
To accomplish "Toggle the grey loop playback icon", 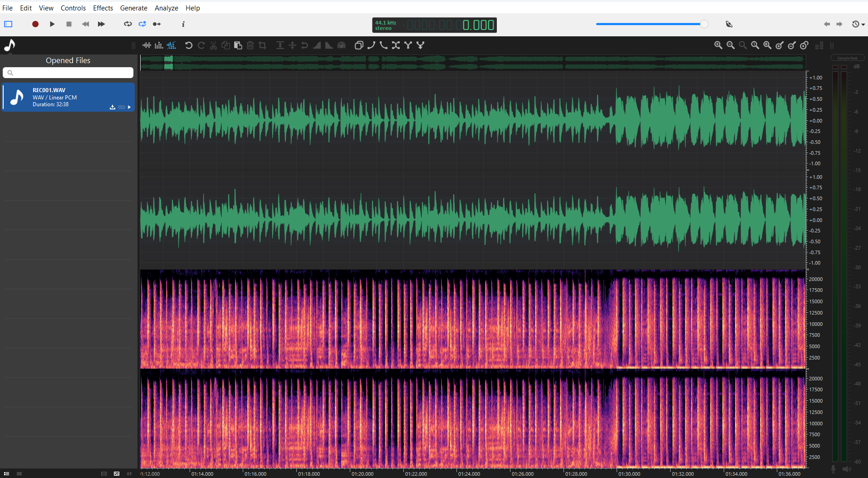I will click(x=128, y=24).
